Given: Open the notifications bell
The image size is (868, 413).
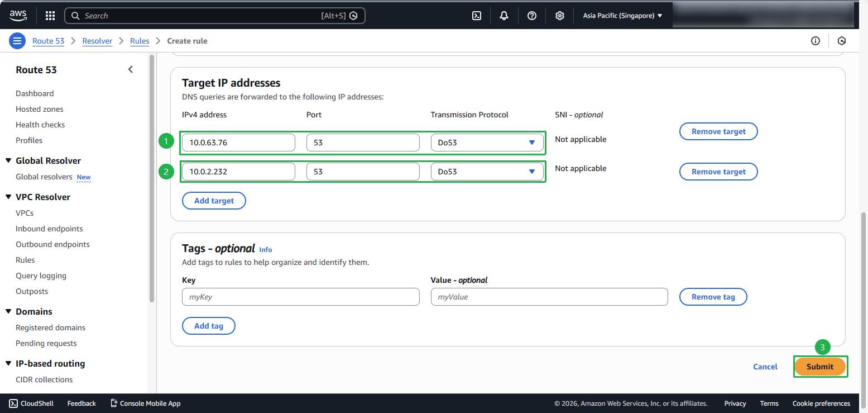Looking at the screenshot, I should click(504, 16).
